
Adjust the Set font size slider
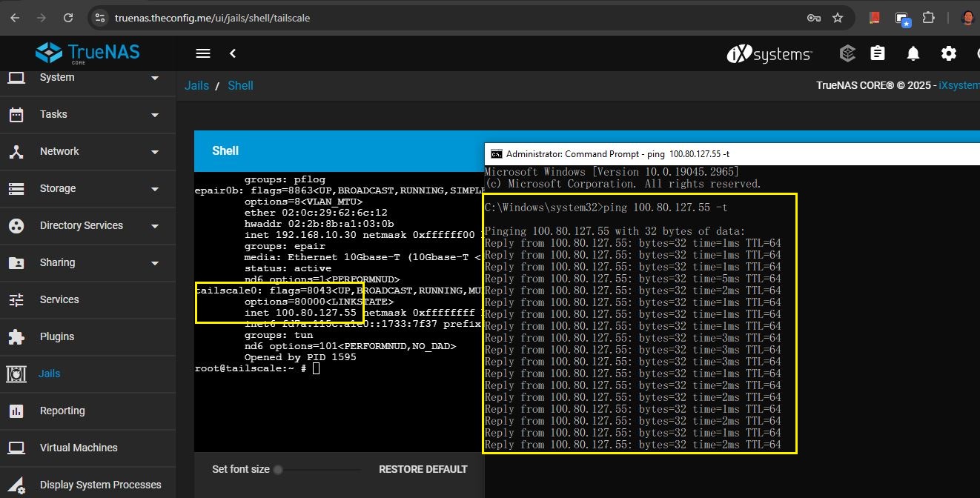click(319, 469)
